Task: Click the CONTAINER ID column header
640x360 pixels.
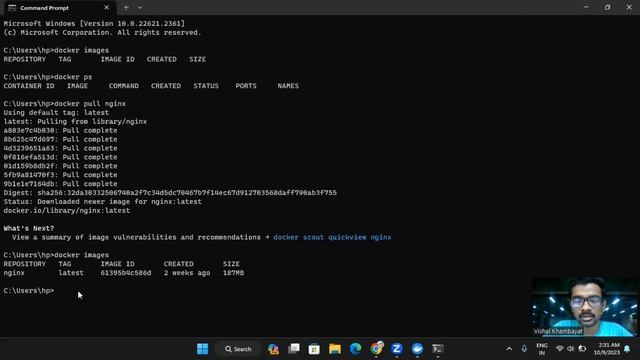Action: coord(29,86)
